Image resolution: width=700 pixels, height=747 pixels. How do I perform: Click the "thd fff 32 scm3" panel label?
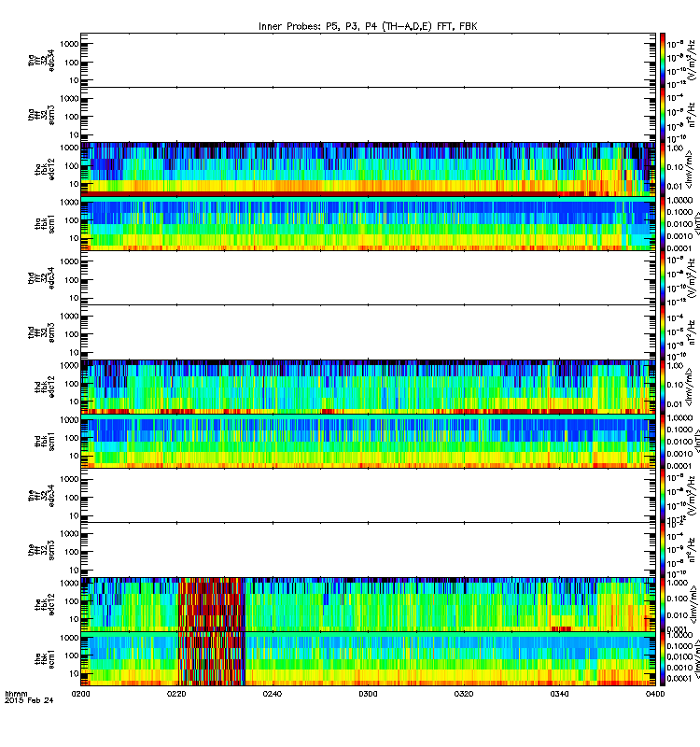coord(41,332)
